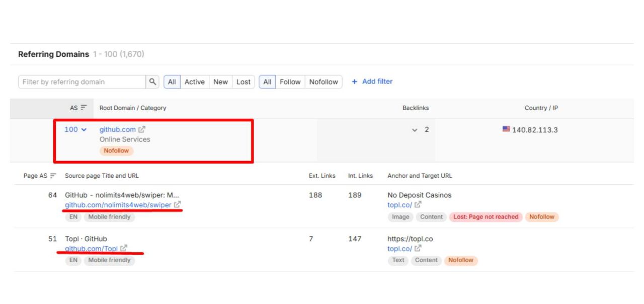Open external icon next to No Deposit Casinos topl.co
This screenshot has width=644, height=304.
point(418,205)
